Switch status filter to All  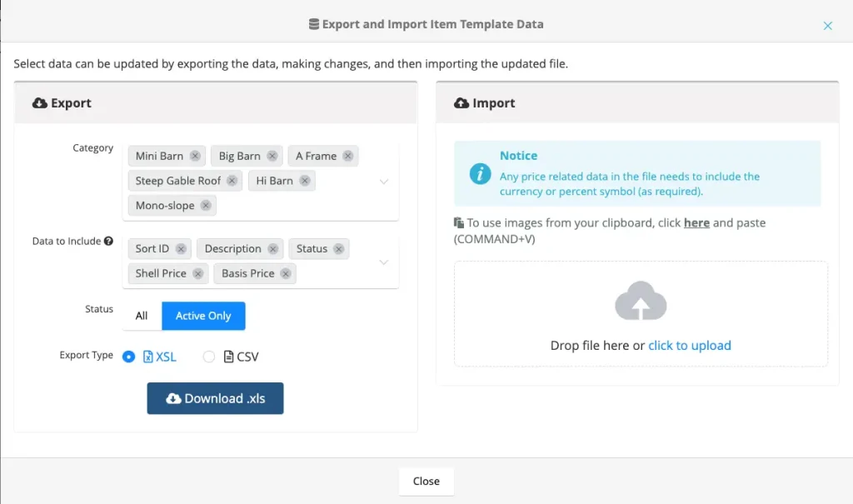point(142,316)
